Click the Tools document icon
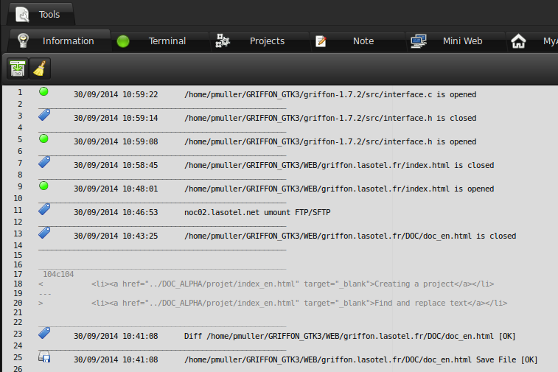Screen dimensions: 558x372 [22, 15]
